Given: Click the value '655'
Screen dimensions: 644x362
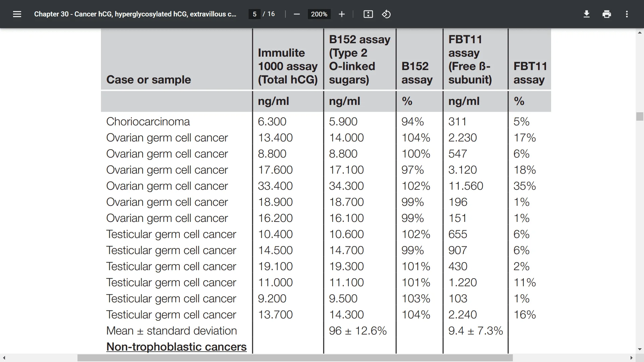Looking at the screenshot, I should (458, 234).
